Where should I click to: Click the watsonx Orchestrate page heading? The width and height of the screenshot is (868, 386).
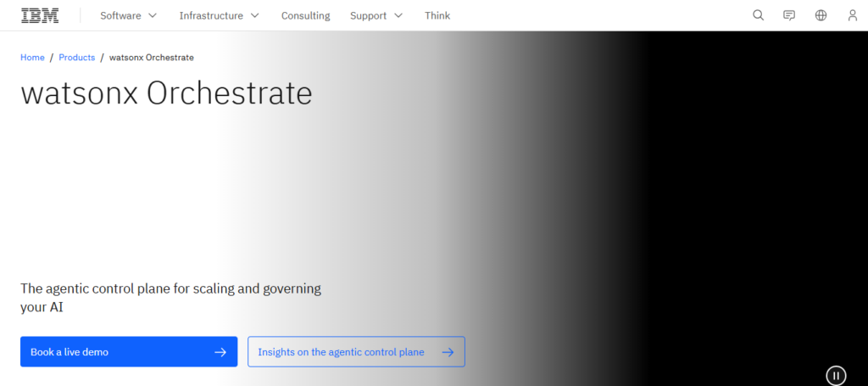[x=167, y=93]
